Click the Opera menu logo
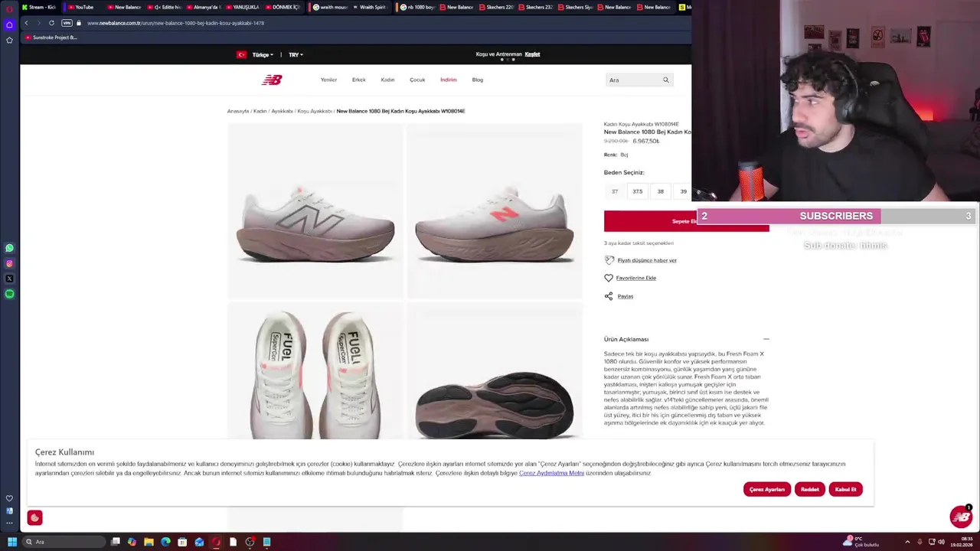 9,8
